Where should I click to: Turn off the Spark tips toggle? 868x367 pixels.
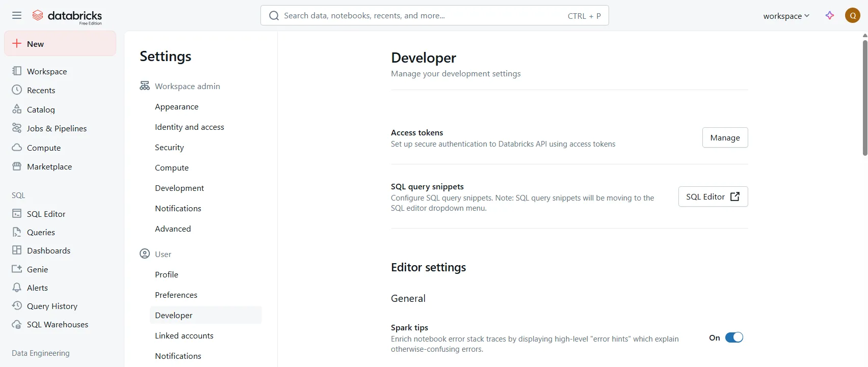pos(734,337)
